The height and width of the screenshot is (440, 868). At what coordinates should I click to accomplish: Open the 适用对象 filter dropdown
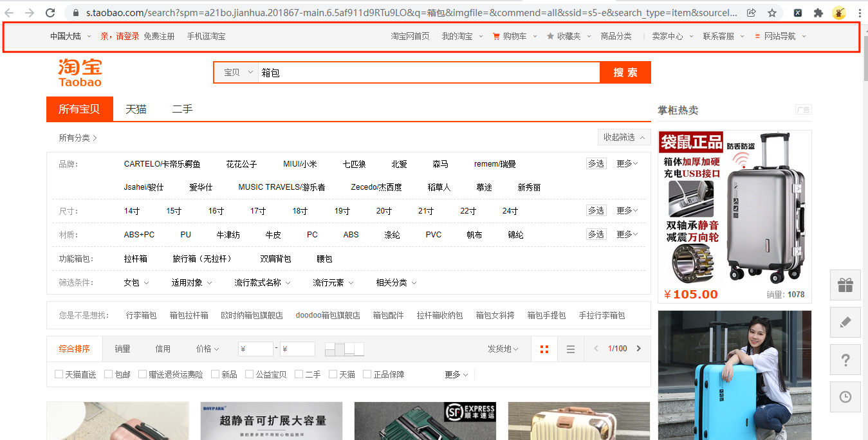[x=190, y=282]
